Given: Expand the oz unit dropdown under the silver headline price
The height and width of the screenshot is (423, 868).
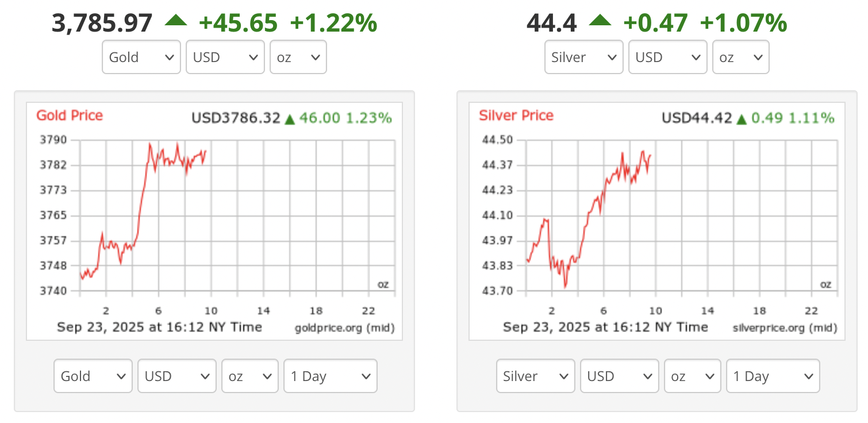Looking at the screenshot, I should click(741, 57).
